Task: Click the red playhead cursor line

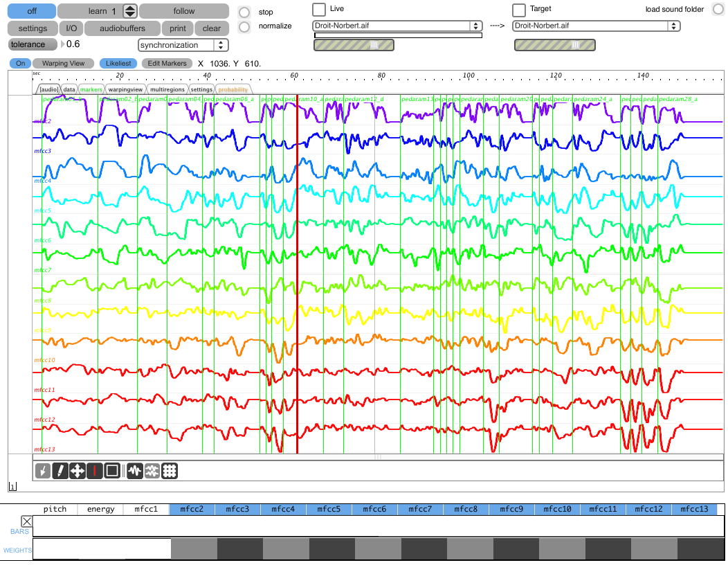Action: click(297, 274)
